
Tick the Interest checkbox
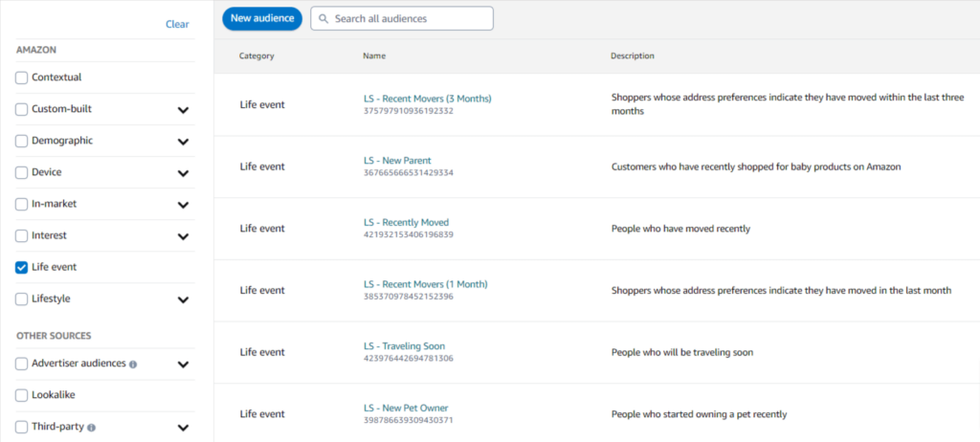tap(22, 235)
